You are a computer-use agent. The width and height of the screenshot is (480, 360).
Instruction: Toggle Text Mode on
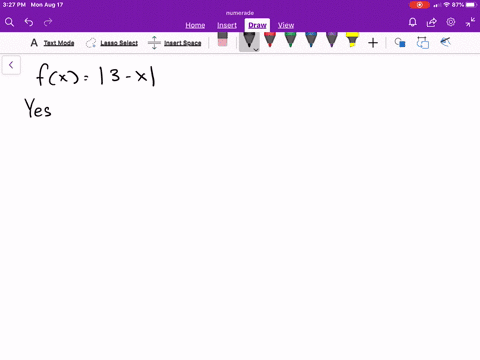[52, 43]
